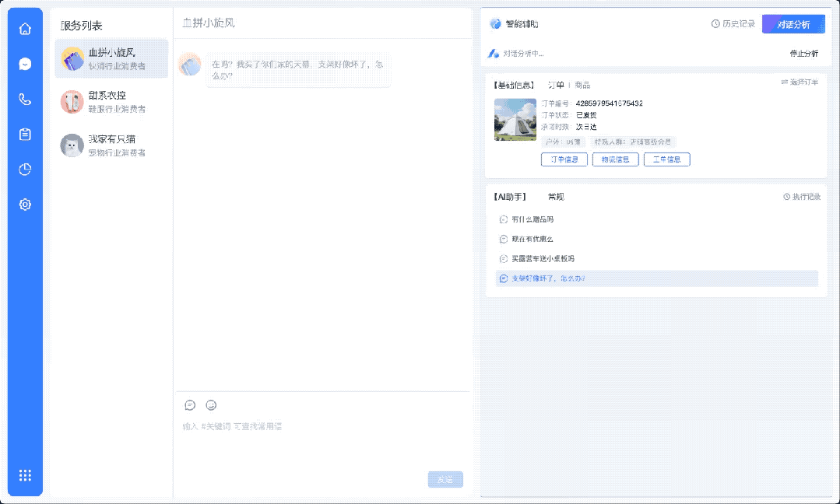Click sender avatar beside chat message
Viewport: 840px width, 504px height.
click(x=190, y=65)
